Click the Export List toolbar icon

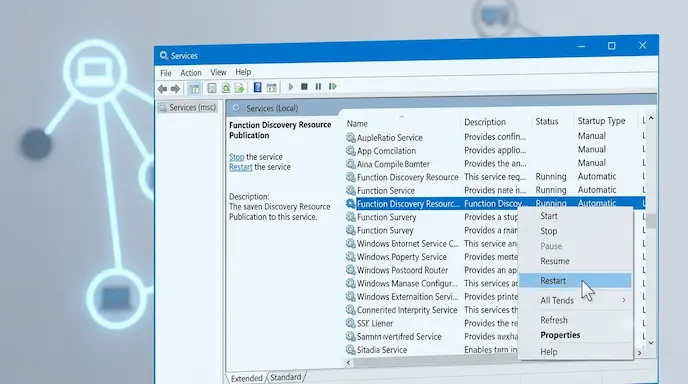239,88
